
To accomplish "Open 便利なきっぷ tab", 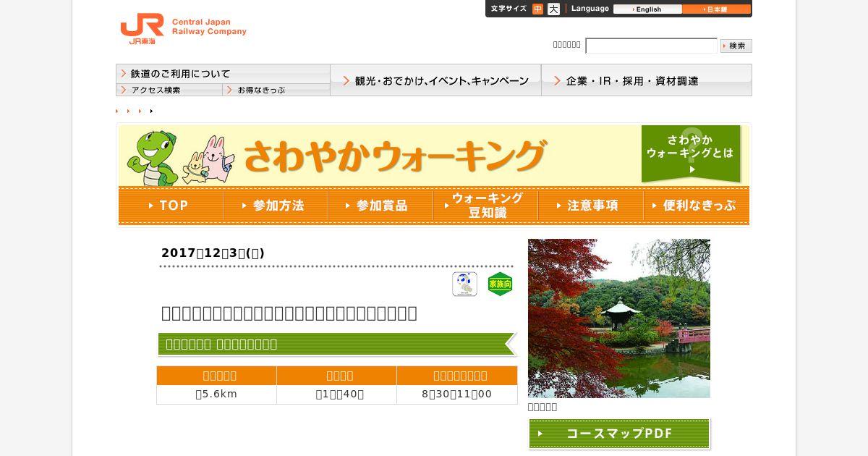I will pos(696,206).
